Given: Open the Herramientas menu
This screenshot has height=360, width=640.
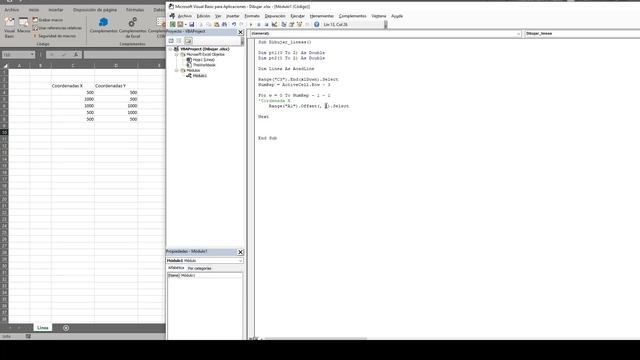Looking at the screenshot, I should pos(322,16).
